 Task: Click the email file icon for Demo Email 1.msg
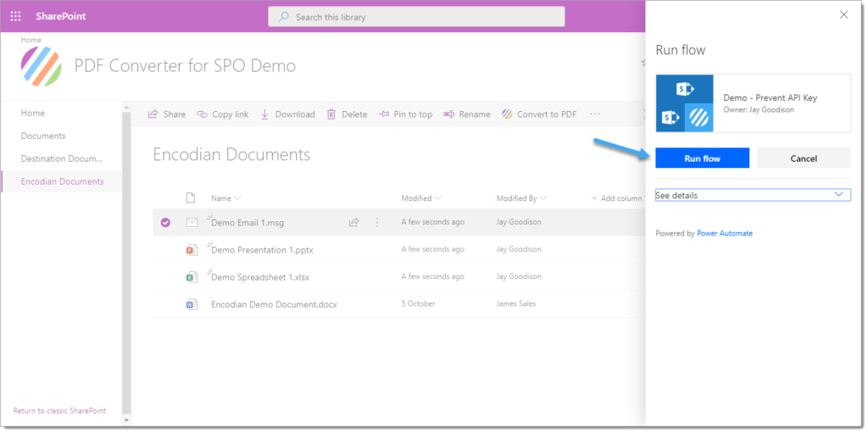[x=192, y=222]
